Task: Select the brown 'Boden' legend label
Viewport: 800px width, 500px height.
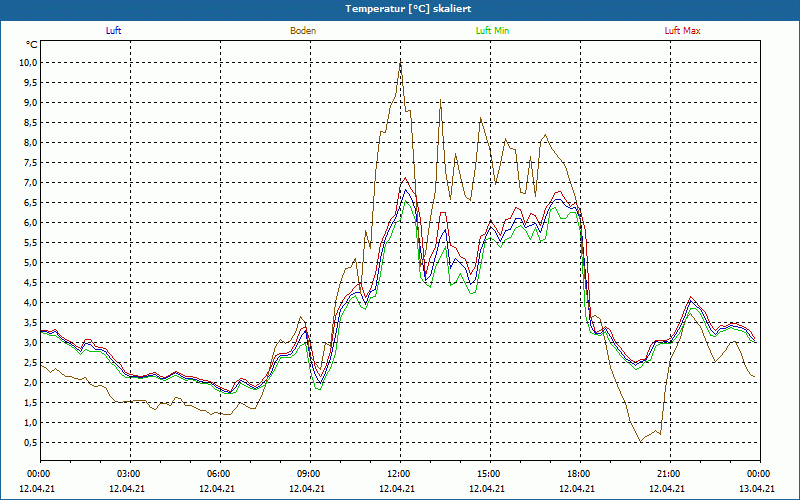Action: 303,31
